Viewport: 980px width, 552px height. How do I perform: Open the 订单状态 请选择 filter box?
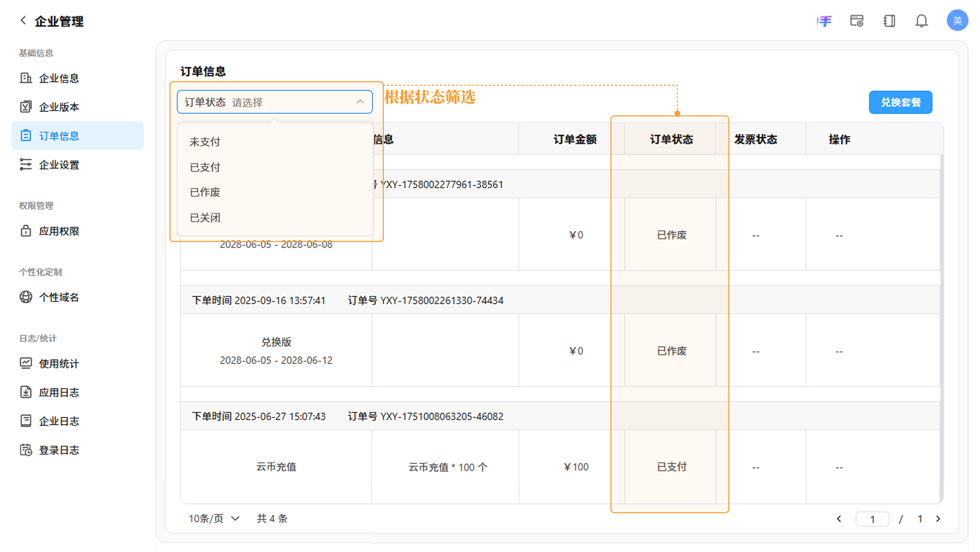point(275,102)
